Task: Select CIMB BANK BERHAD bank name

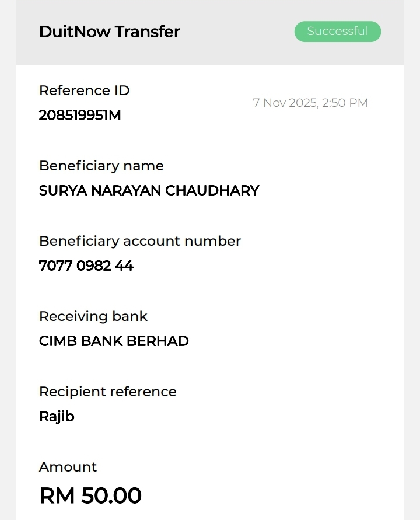Action: point(114,341)
